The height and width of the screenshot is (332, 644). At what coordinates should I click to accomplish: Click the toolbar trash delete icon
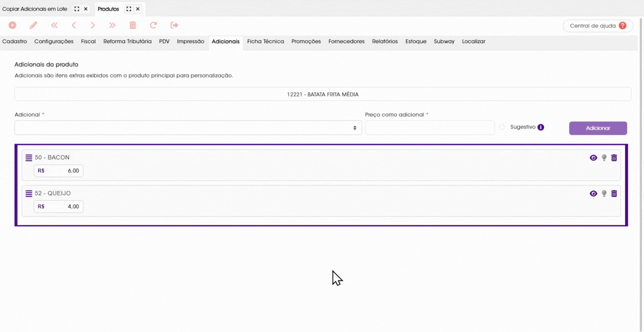pyautogui.click(x=133, y=25)
